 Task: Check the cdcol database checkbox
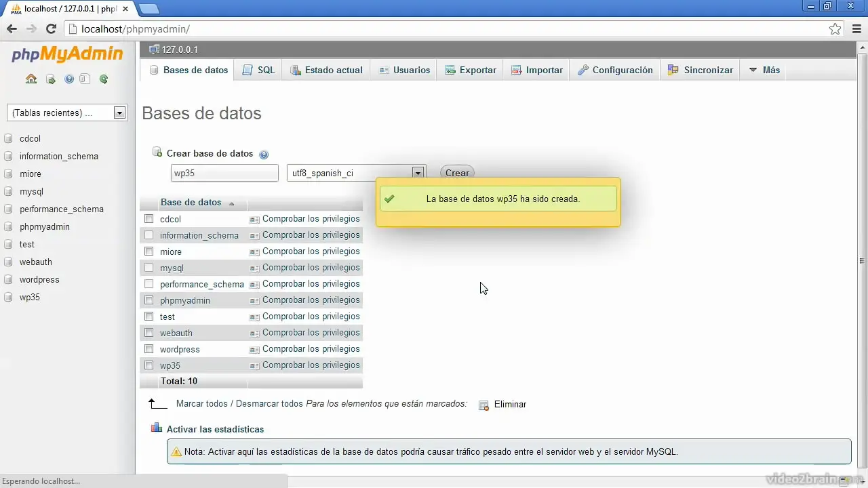pyautogui.click(x=149, y=219)
